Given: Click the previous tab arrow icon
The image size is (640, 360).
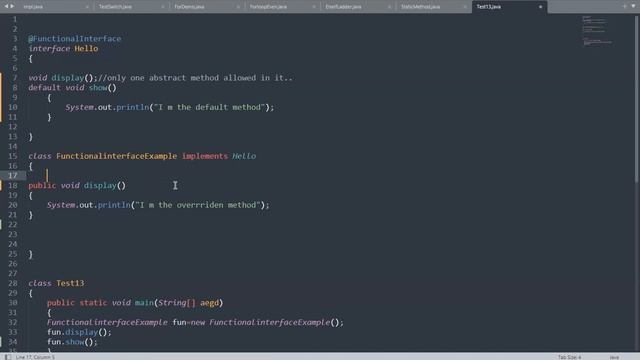Looking at the screenshot, I should pos(6,6).
